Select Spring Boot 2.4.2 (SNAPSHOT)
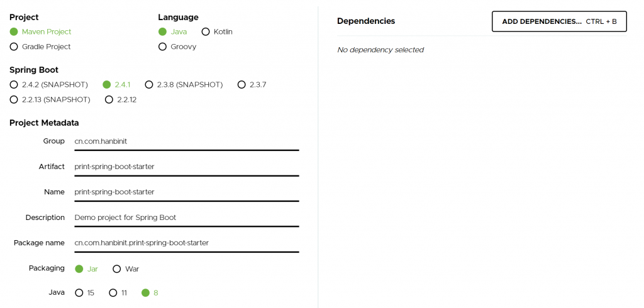 point(49,85)
